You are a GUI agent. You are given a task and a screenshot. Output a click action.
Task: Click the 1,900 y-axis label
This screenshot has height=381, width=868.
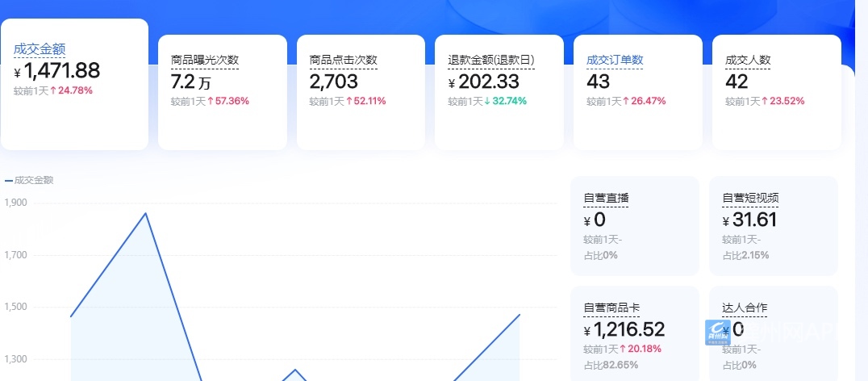[x=15, y=203]
